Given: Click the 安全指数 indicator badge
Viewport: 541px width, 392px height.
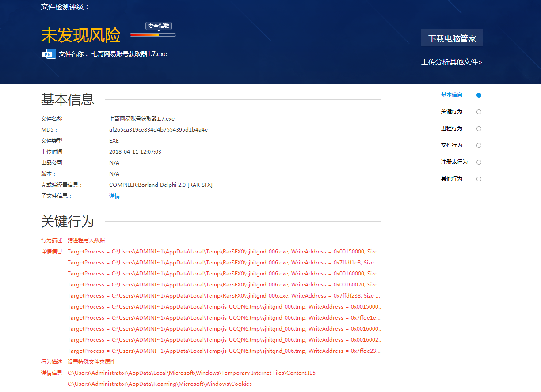Looking at the screenshot, I should click(158, 26).
